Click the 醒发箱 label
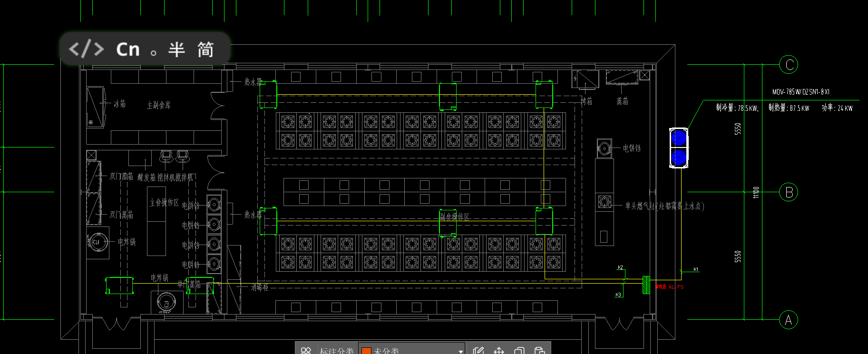 click(x=146, y=177)
